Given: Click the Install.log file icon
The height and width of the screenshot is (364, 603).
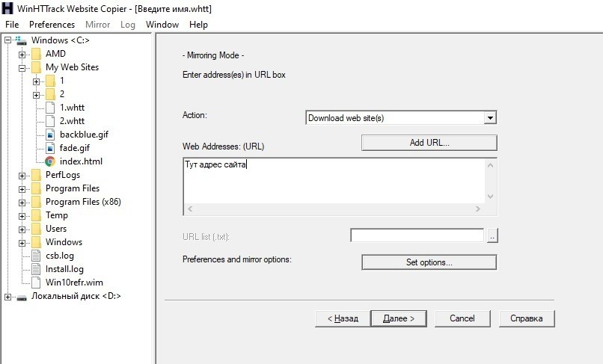Looking at the screenshot, I should point(36,269).
